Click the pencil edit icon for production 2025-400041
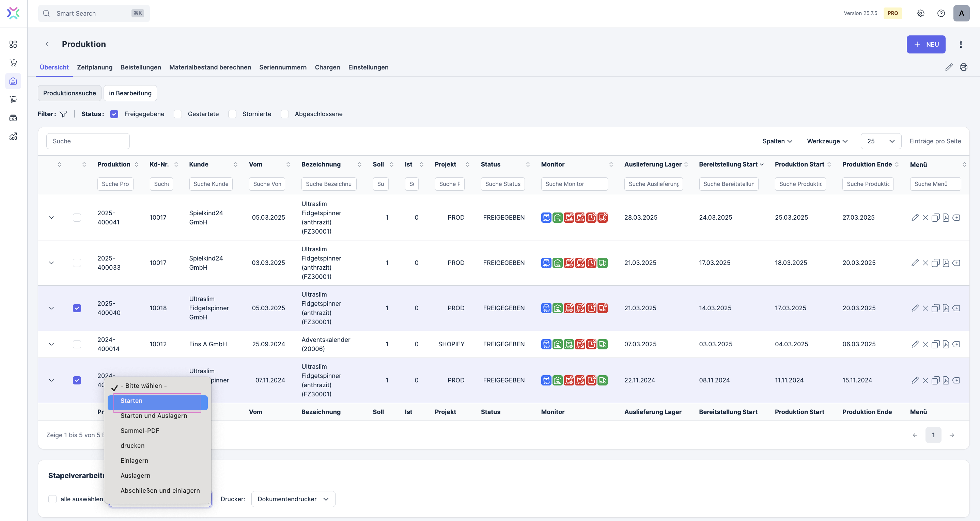 pyautogui.click(x=915, y=218)
